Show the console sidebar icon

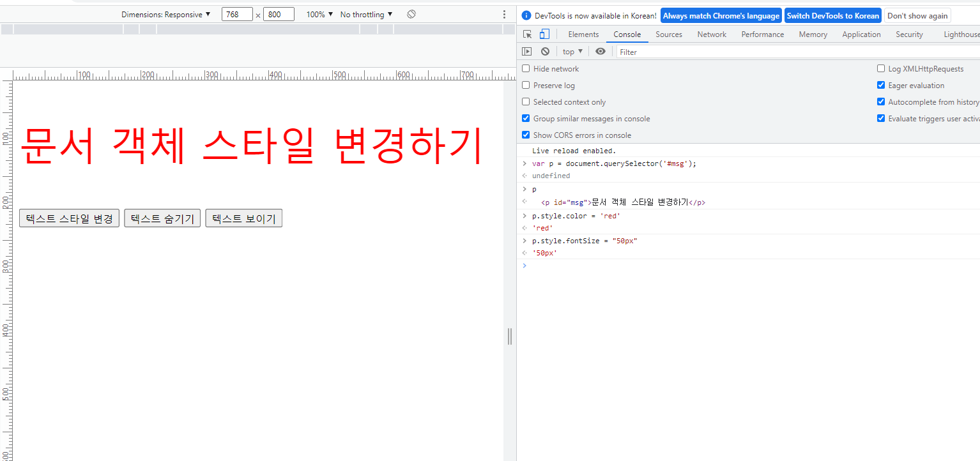[526, 52]
